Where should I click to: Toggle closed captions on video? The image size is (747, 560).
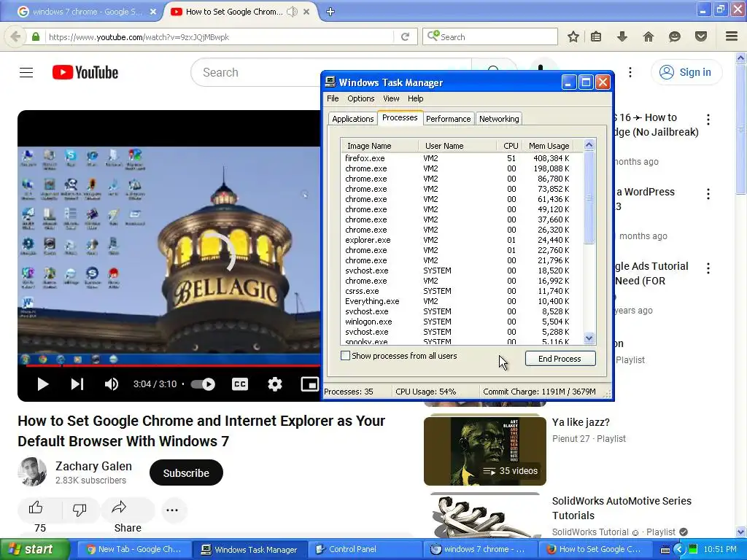coord(239,384)
